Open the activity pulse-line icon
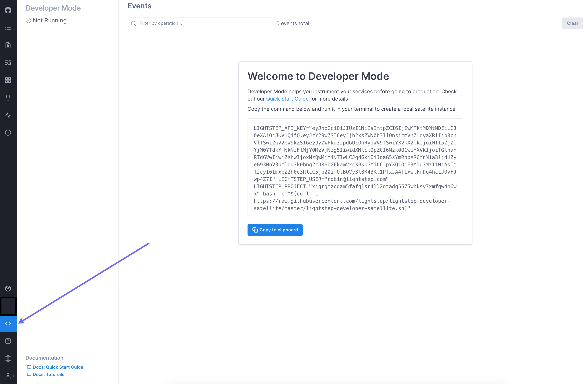This screenshot has height=384, width=588. [x=8, y=115]
